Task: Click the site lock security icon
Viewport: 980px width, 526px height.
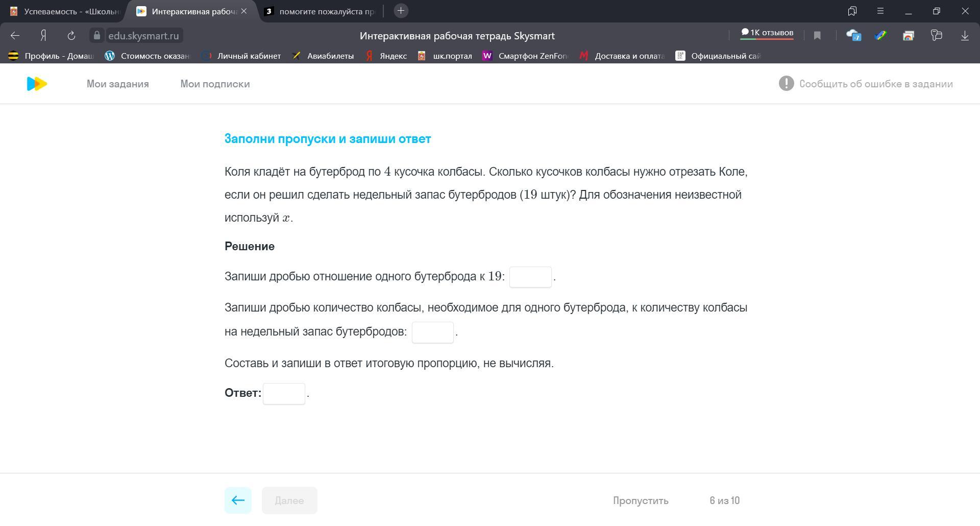Action: (x=97, y=36)
